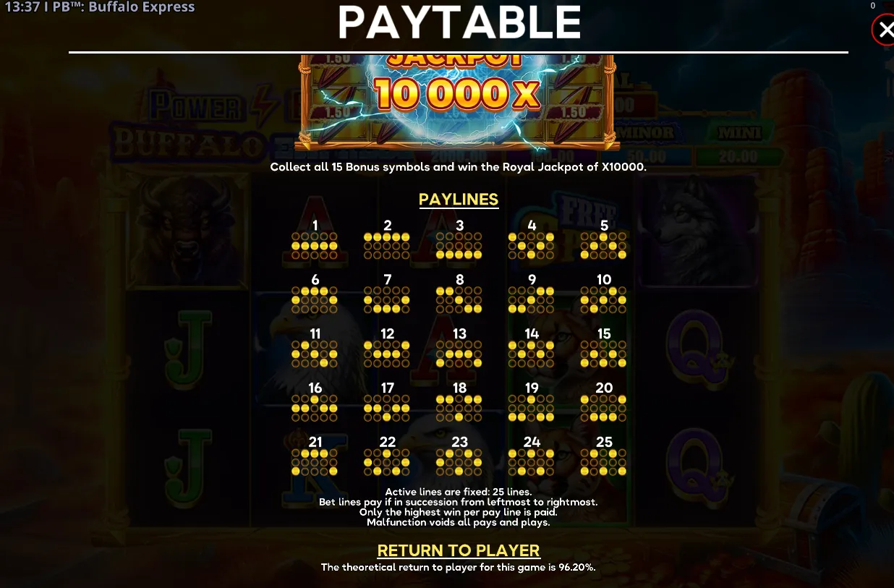This screenshot has height=588, width=894.
Task: Click payline 8 pattern icon
Action: coord(459,300)
